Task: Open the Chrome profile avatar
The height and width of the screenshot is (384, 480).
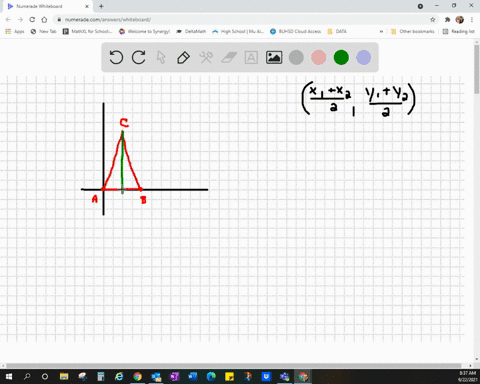Action: click(x=460, y=20)
